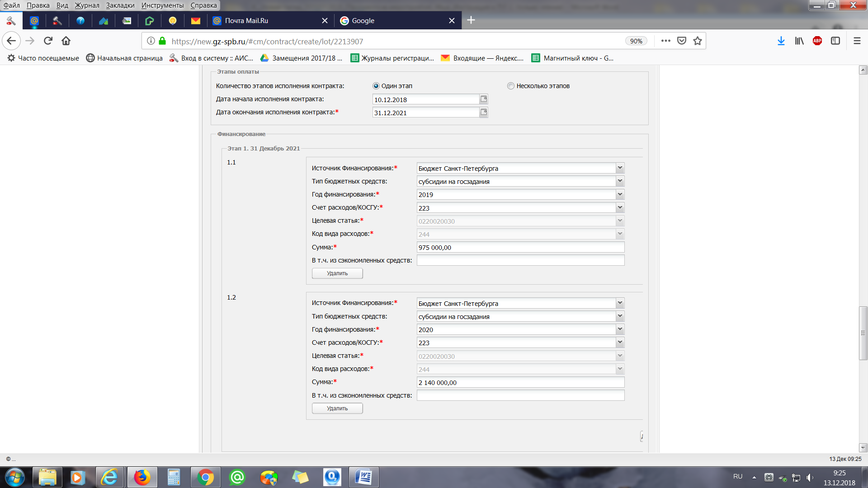Click the Firefox home icon
Viewport: 868px width, 488px height.
[x=66, y=41]
